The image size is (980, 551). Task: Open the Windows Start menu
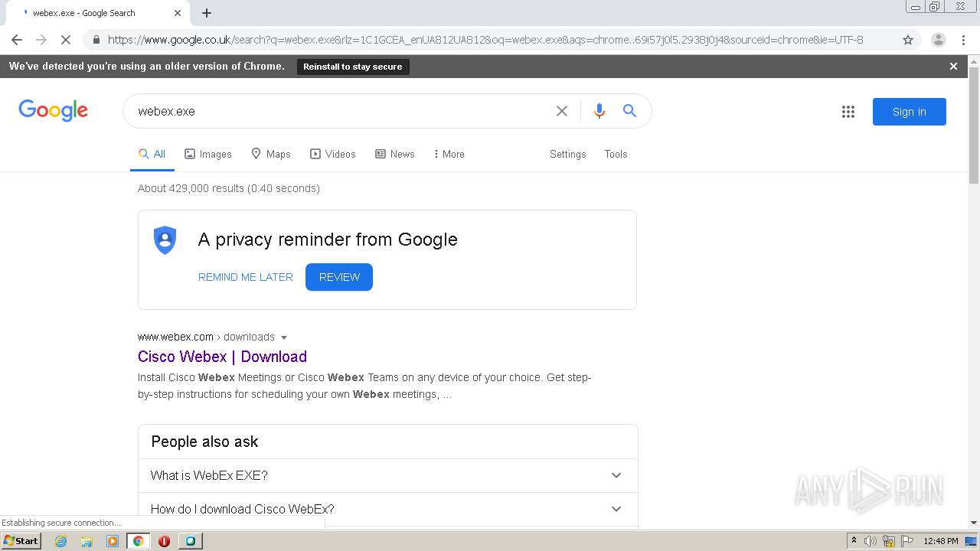21,541
